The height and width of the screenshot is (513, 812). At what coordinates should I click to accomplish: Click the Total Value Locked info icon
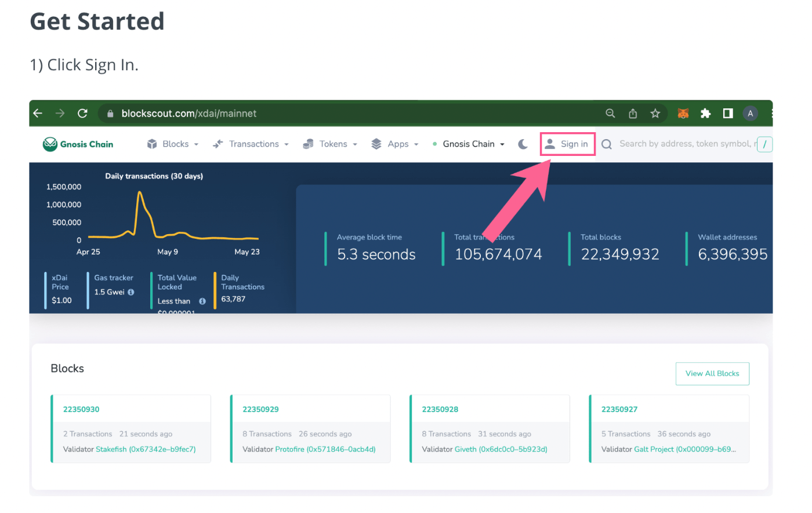click(x=202, y=301)
